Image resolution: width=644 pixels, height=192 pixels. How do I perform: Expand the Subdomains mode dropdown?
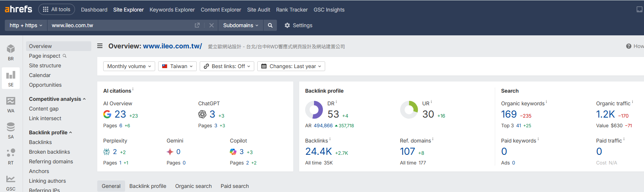pos(240,25)
